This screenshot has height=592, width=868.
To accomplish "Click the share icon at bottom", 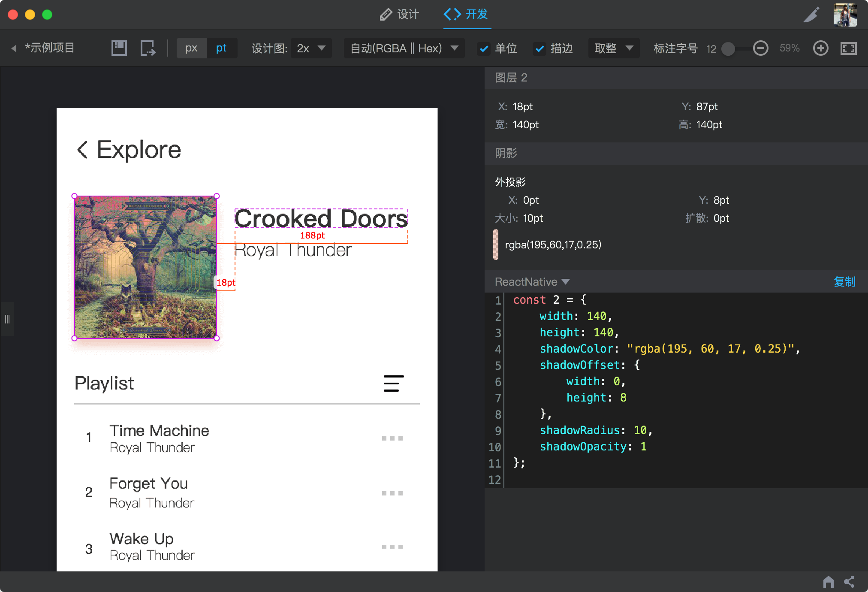I will [849, 582].
